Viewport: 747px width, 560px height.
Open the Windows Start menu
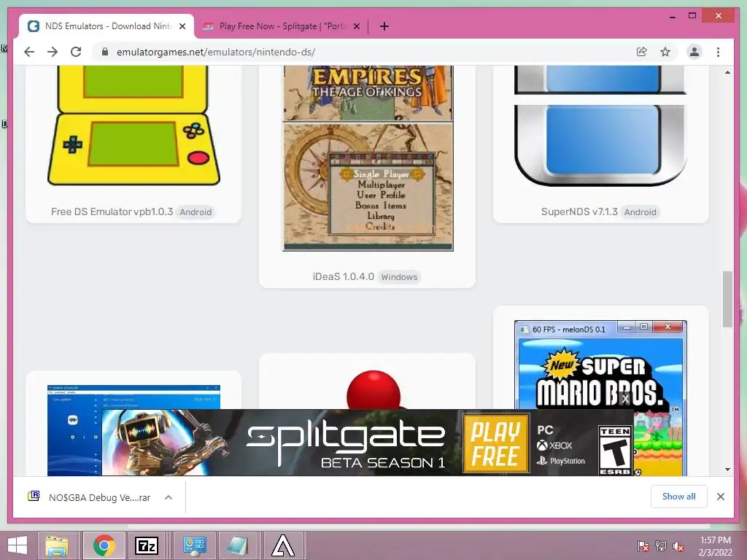click(18, 545)
